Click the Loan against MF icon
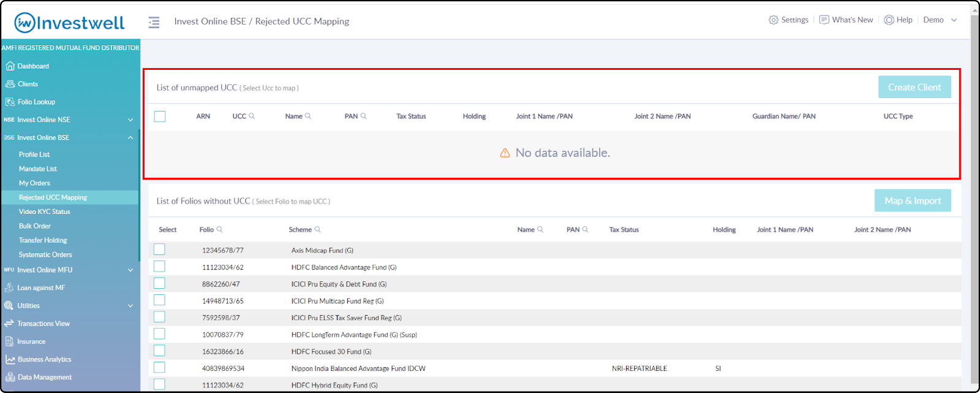Screen dimensions: 980x393 coord(9,288)
